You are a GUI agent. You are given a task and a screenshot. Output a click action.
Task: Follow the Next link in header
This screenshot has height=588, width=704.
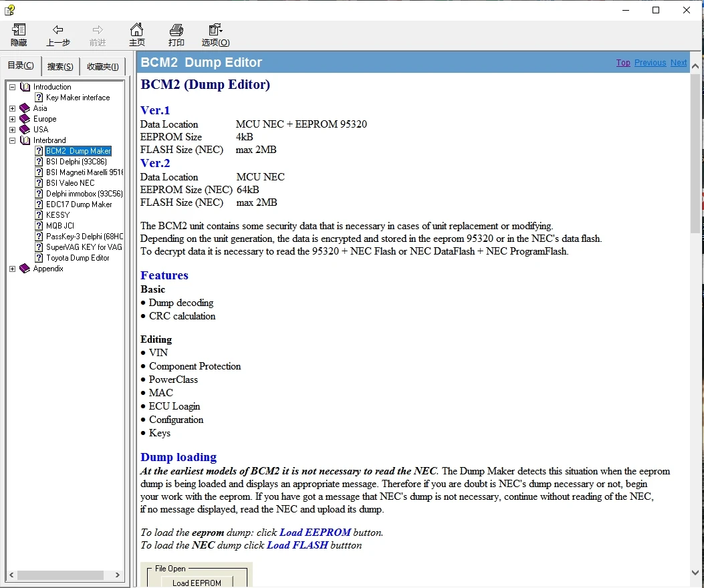(679, 63)
